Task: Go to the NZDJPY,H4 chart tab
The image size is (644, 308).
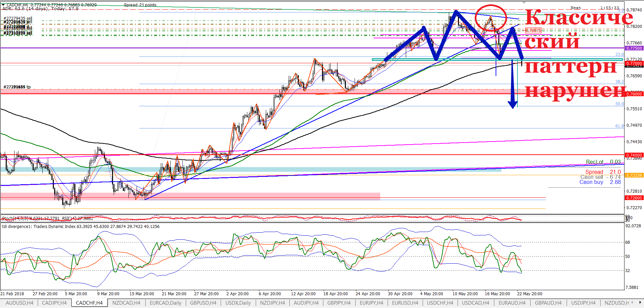Action: point(273,303)
